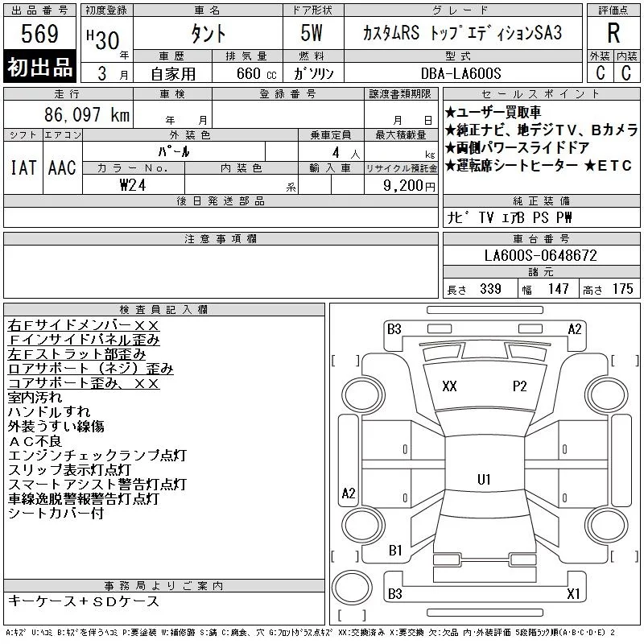
Task: Click the note スリップ表示灯点灯
Action: [x=69, y=470]
